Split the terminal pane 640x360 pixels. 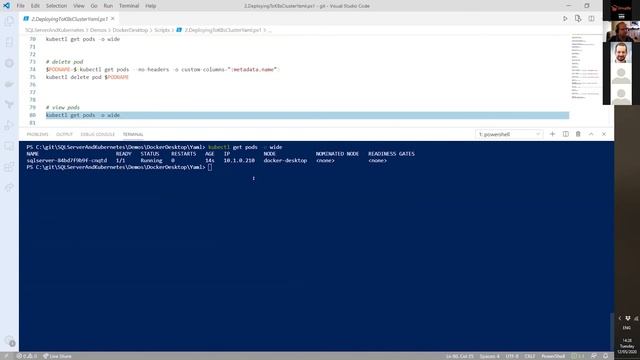(x=565, y=134)
